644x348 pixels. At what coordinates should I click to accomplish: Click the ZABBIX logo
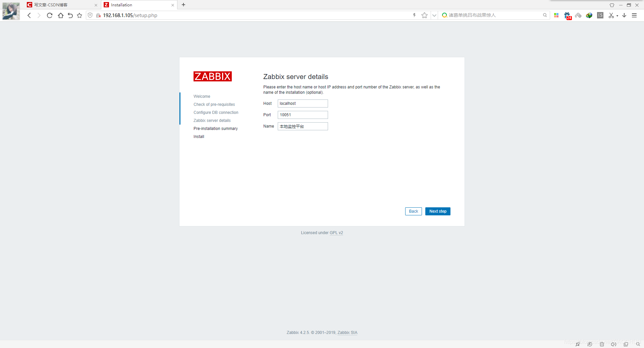(x=213, y=76)
